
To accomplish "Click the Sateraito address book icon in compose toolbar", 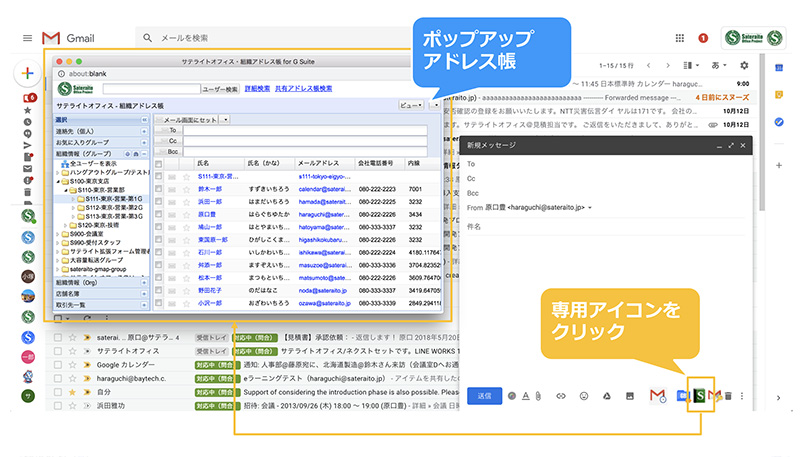I will (700, 395).
